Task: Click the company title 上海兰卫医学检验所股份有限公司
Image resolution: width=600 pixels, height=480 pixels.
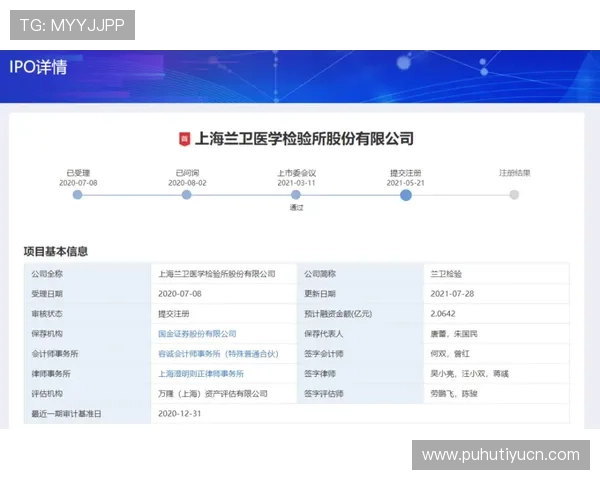Action: tap(304, 139)
